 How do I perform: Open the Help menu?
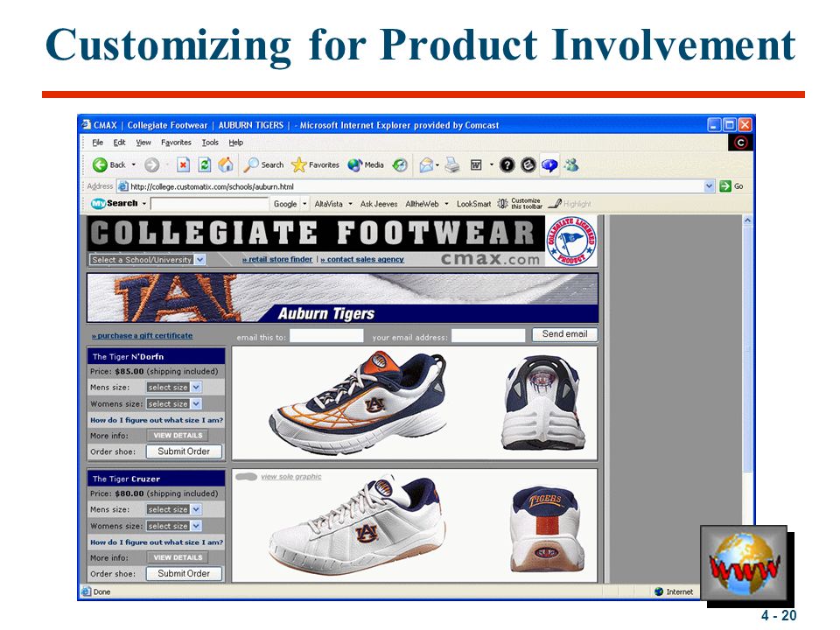(x=235, y=143)
